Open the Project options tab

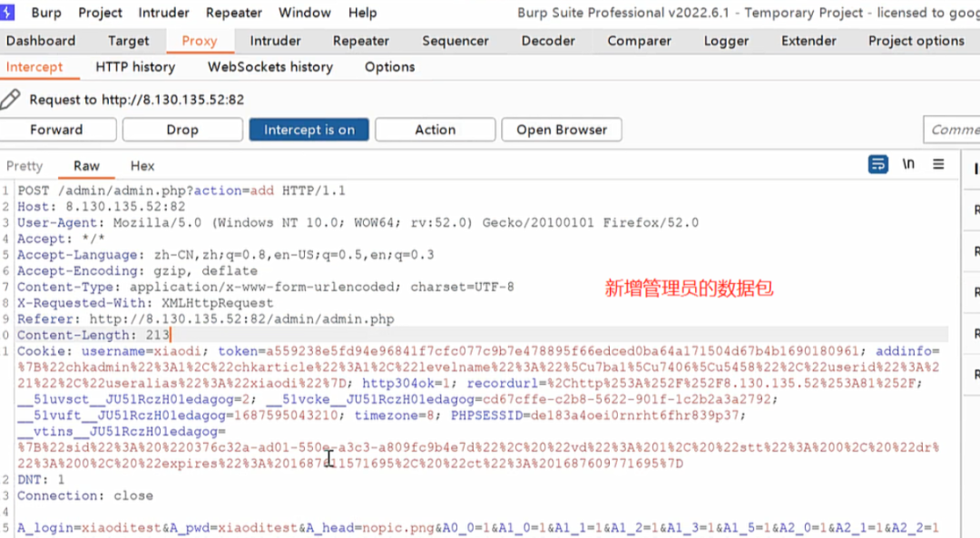pos(916,41)
